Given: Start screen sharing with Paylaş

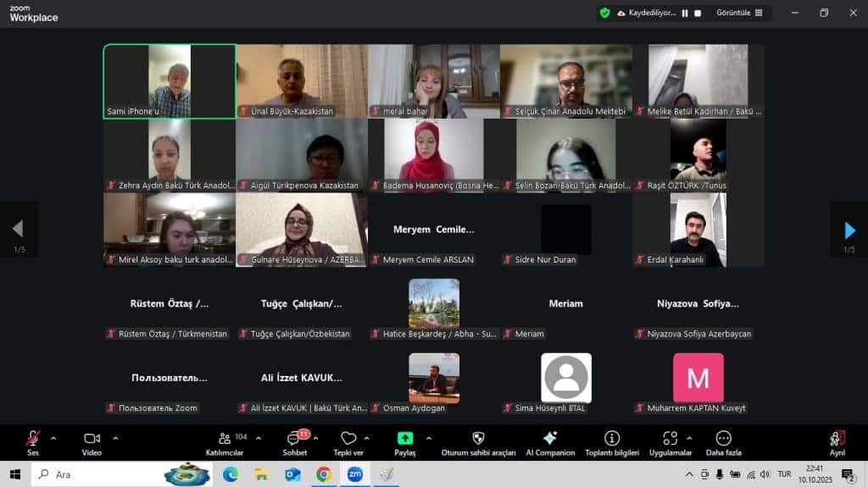Looking at the screenshot, I should 405,442.
